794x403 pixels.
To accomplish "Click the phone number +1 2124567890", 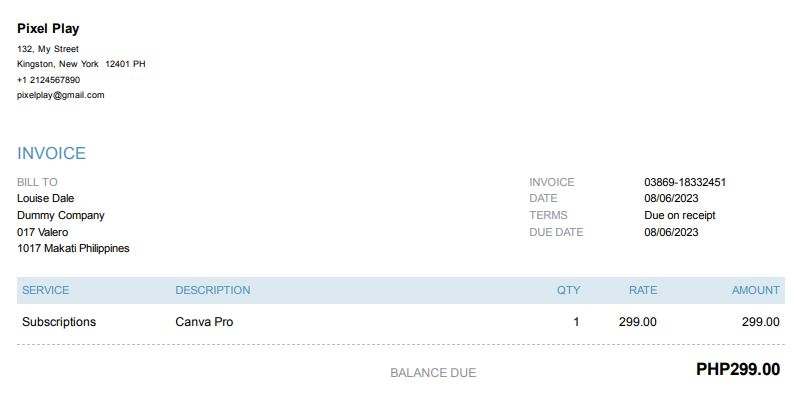I will (48, 80).
